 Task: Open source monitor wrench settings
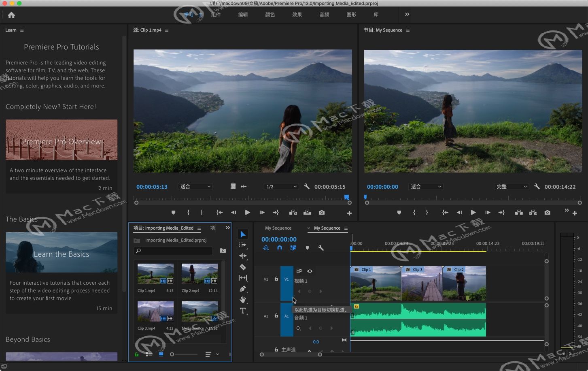[307, 187]
